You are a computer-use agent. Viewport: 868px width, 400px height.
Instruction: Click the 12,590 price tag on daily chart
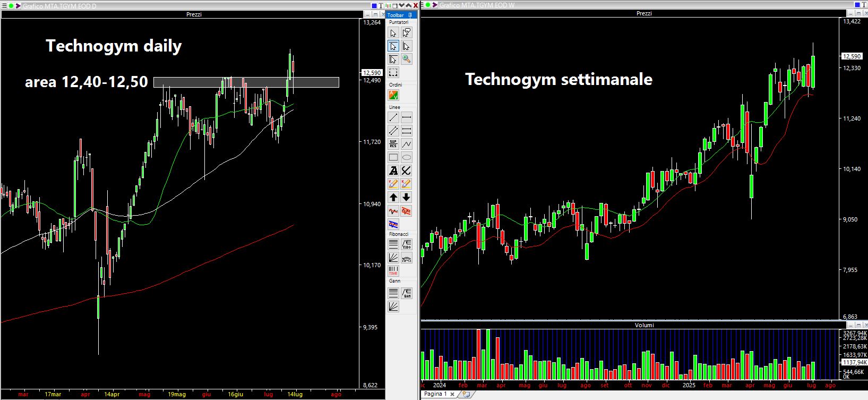click(372, 73)
